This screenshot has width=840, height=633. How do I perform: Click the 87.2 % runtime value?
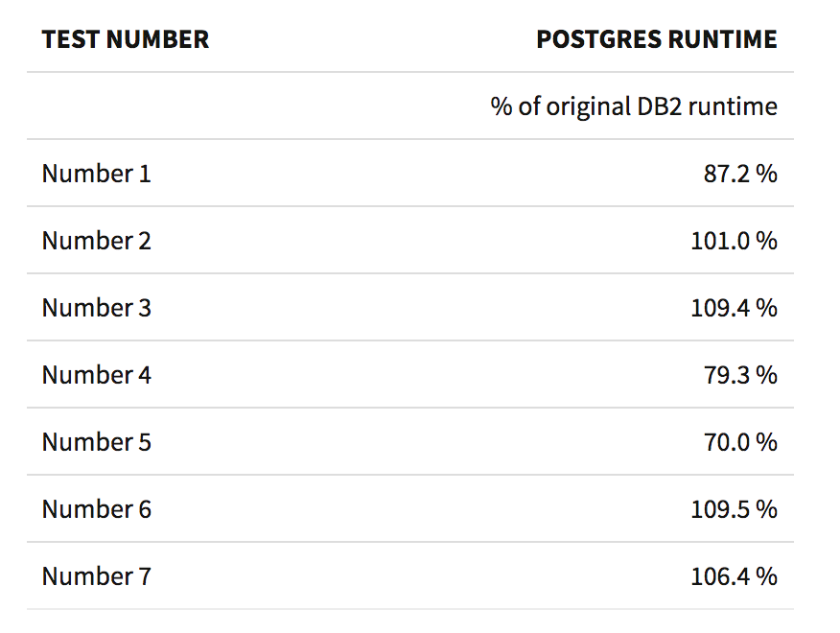(739, 174)
